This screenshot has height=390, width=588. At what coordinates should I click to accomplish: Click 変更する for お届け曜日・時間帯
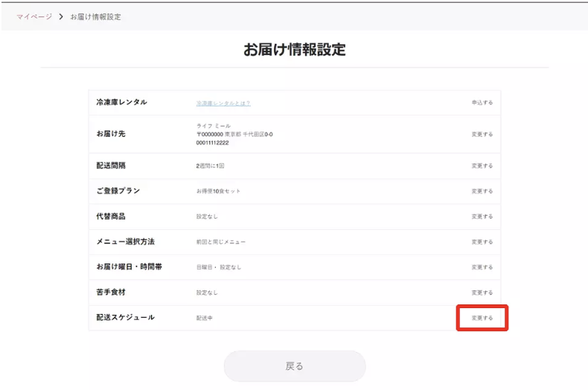(x=482, y=267)
